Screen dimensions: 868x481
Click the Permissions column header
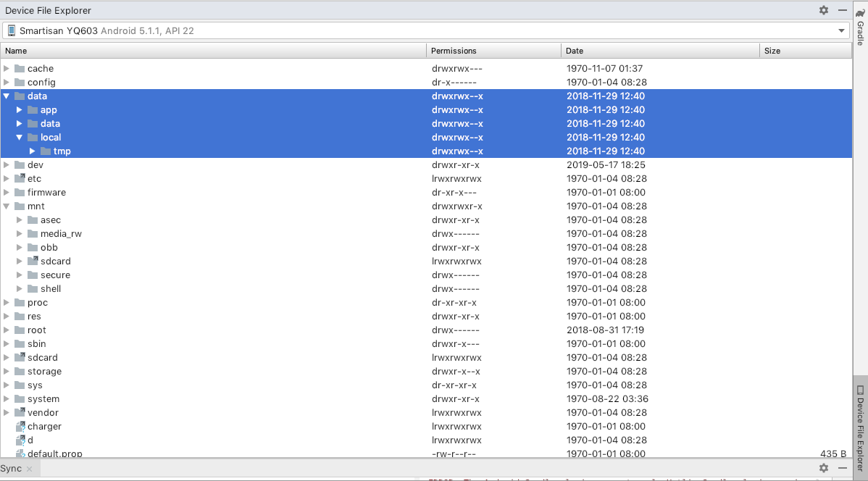(x=454, y=51)
